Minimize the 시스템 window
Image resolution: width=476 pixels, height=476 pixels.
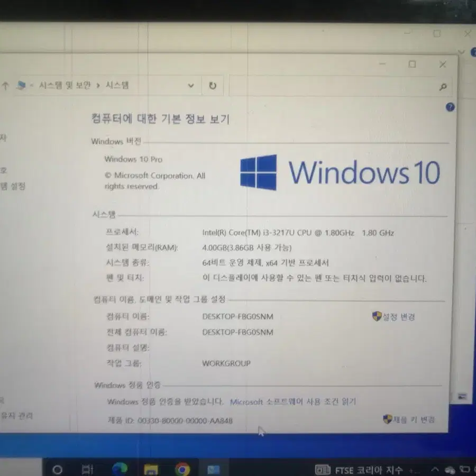click(382, 64)
